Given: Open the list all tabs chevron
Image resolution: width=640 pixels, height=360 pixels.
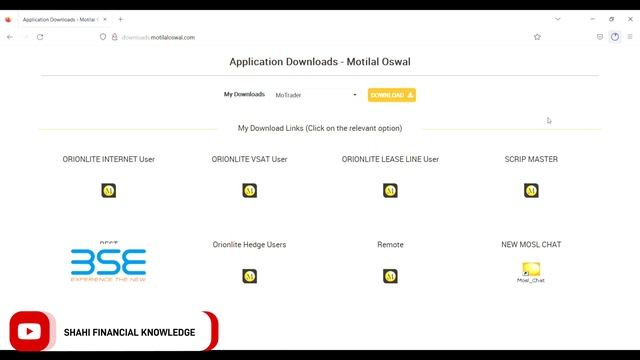Looking at the screenshot, I should pos(558,19).
